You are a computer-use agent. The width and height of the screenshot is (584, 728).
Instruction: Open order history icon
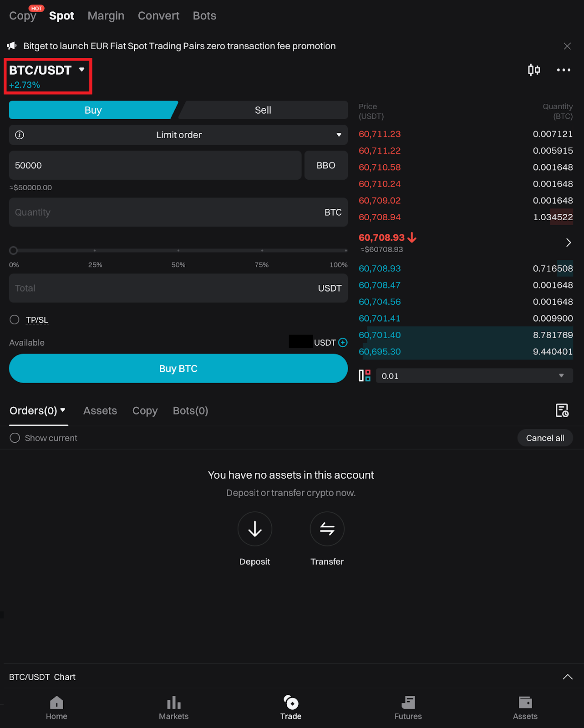(x=562, y=410)
